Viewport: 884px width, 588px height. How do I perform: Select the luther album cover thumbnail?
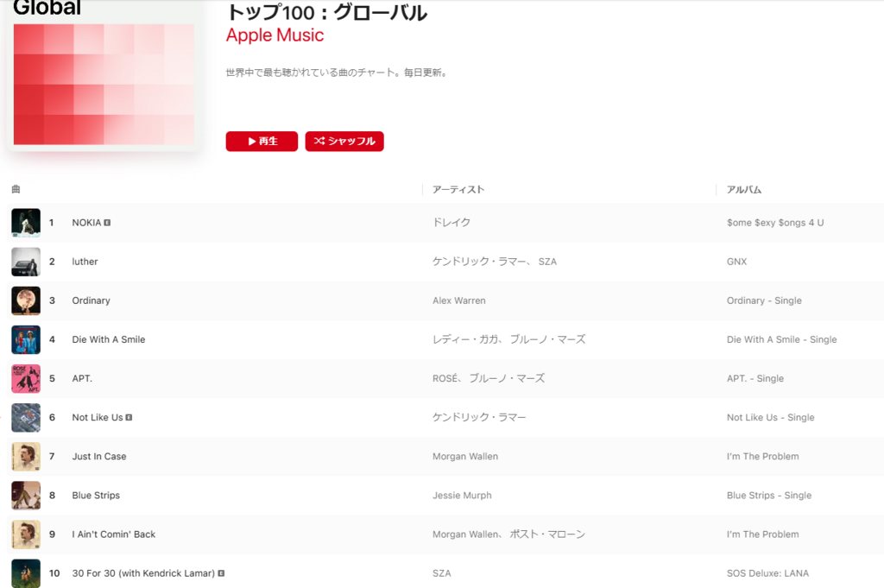pyautogui.click(x=26, y=262)
